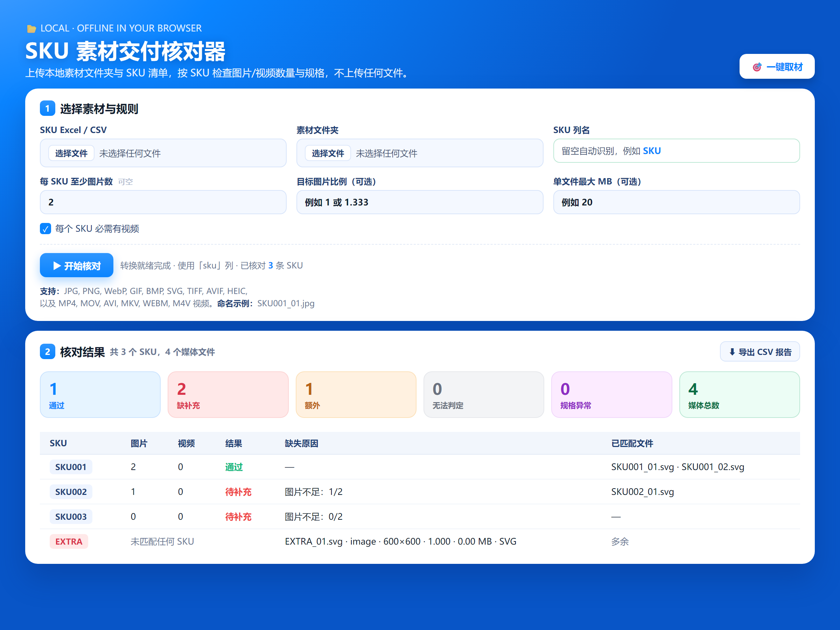This screenshot has height=630, width=840.
Task: Select the 缺补充 summary card
Action: click(x=228, y=395)
